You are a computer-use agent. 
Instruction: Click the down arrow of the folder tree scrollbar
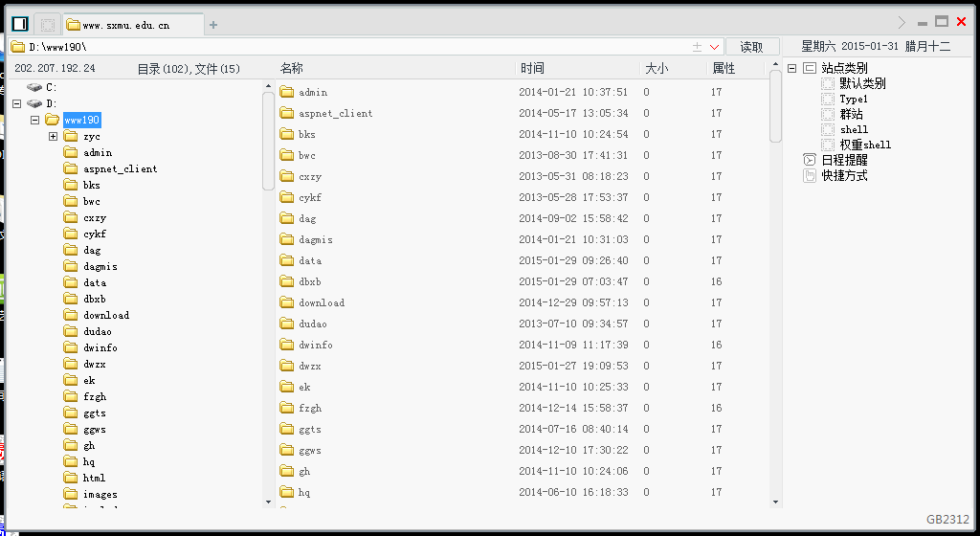point(268,502)
